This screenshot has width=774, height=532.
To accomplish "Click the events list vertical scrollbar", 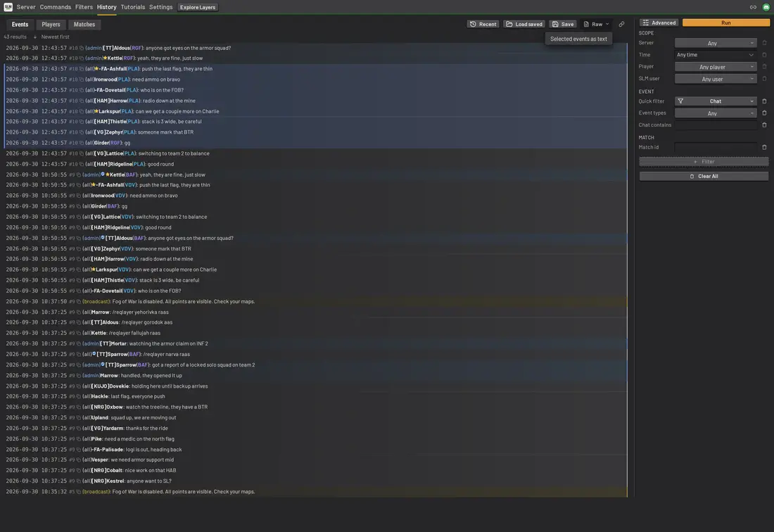I will (x=628, y=270).
